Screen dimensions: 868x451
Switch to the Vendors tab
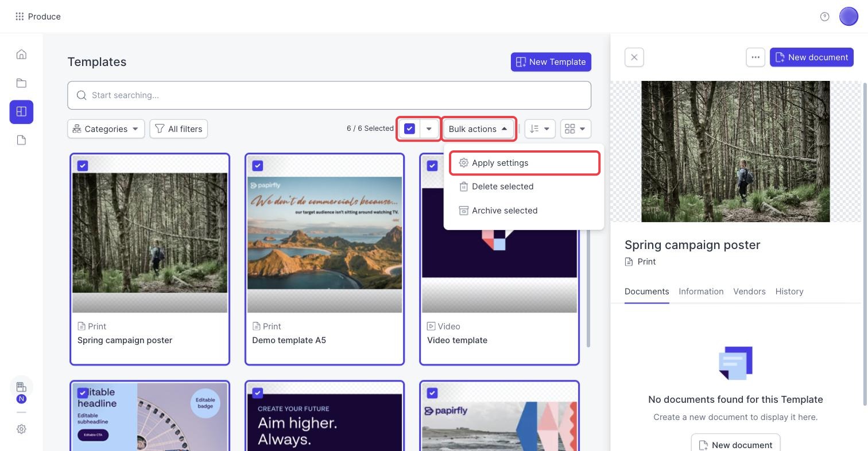(749, 291)
